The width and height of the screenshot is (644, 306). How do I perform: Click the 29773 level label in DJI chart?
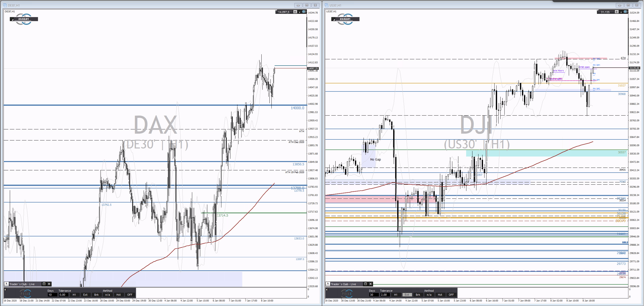pyautogui.click(x=621, y=264)
